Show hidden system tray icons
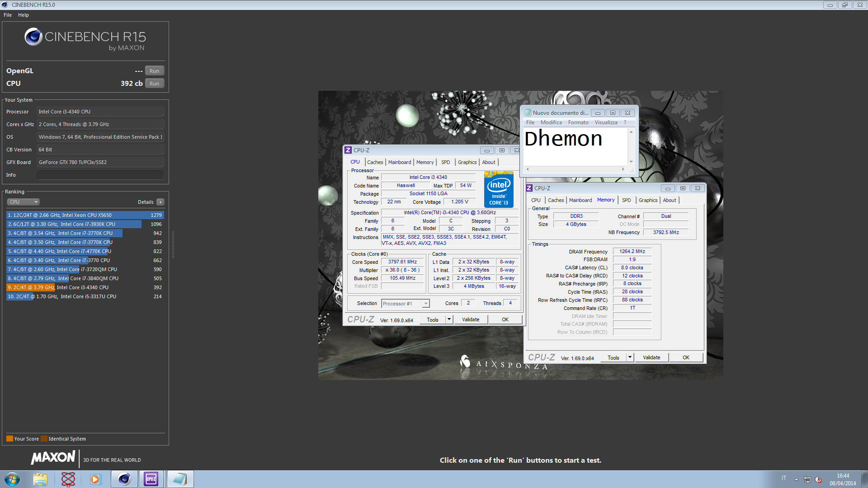868x488 pixels. pos(796,479)
